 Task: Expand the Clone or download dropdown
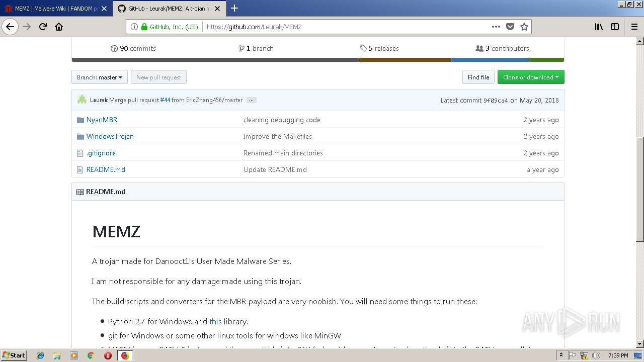point(531,77)
